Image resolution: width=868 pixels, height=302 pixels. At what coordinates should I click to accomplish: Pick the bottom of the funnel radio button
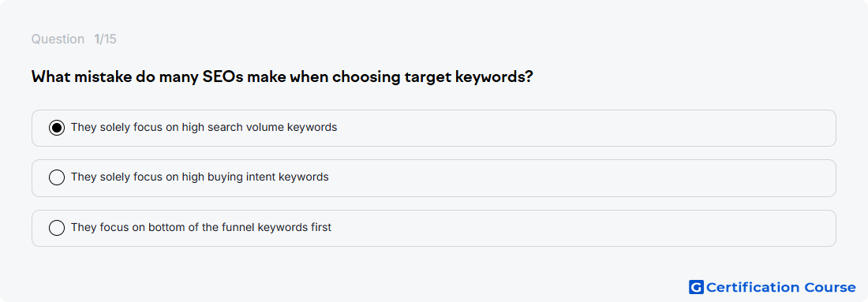(x=57, y=227)
